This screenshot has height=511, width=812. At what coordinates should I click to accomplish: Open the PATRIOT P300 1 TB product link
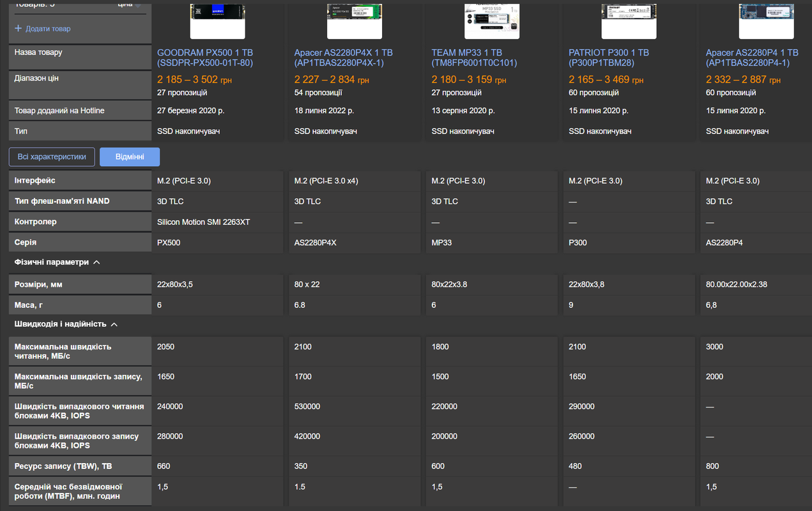click(x=609, y=57)
